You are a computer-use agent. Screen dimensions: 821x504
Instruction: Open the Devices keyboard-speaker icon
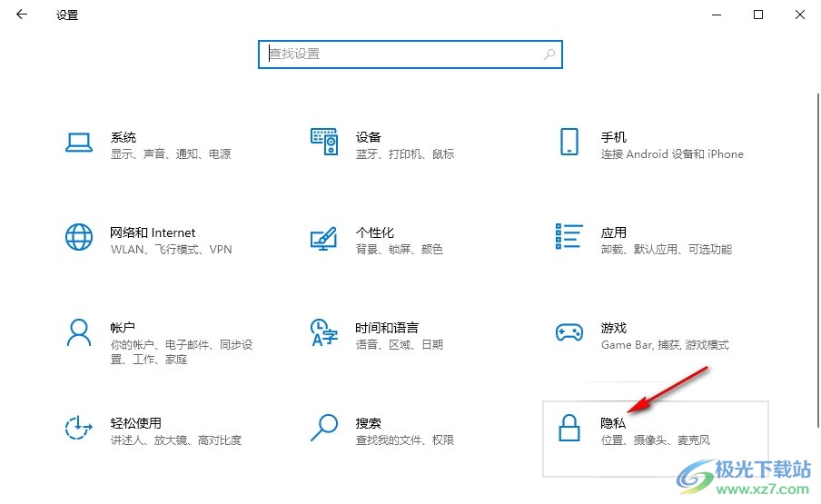[x=324, y=142]
